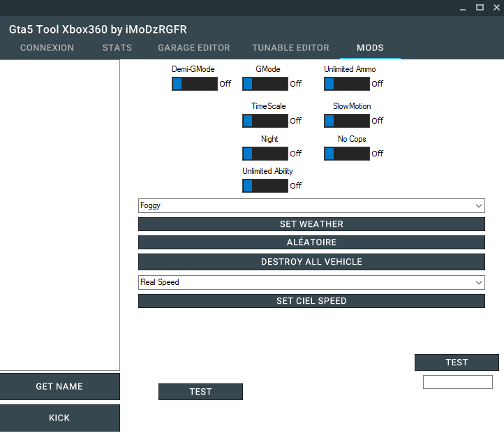
Task: Switch to the CONNEXION tab
Action: (47, 48)
